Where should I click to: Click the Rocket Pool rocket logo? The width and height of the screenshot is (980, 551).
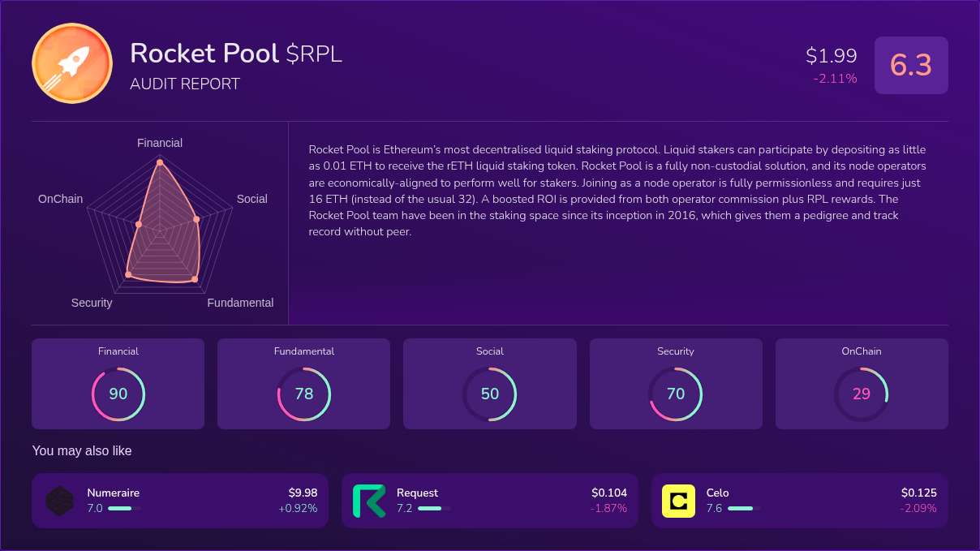[72, 63]
